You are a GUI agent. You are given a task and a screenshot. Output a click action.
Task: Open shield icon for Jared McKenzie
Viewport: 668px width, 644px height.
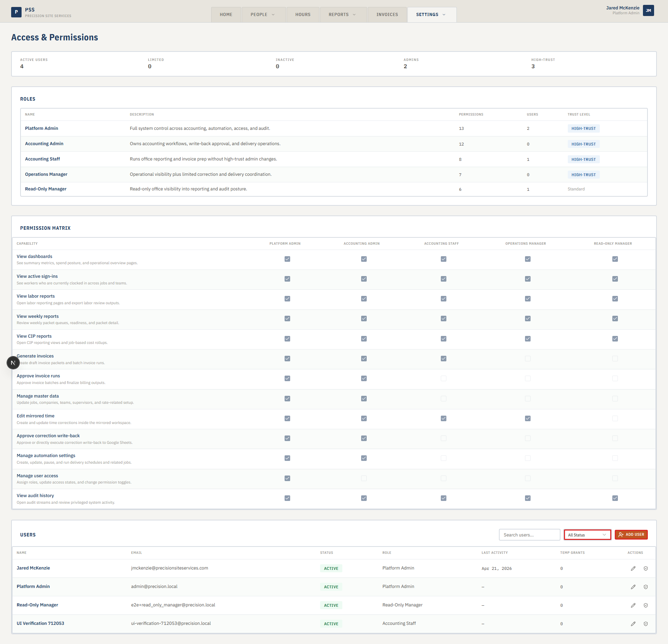[646, 568]
